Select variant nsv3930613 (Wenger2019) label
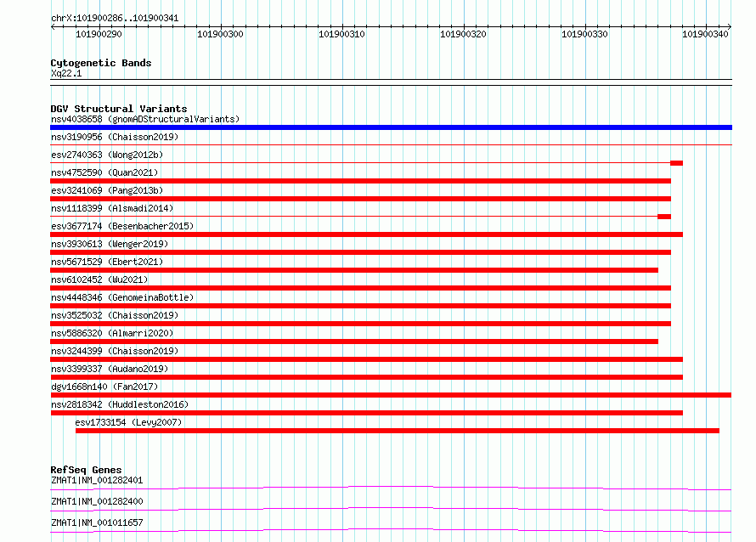The image size is (756, 542). tap(110, 244)
